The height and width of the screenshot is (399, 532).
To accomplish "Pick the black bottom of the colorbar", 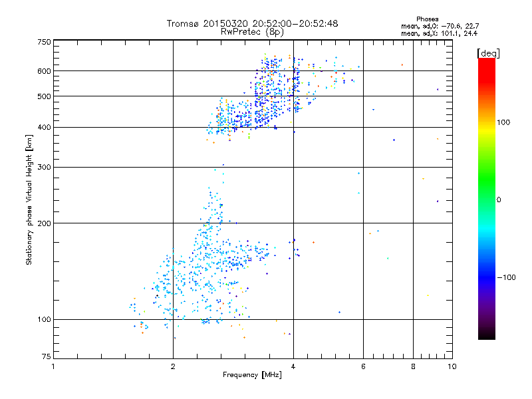I will 487,334.
